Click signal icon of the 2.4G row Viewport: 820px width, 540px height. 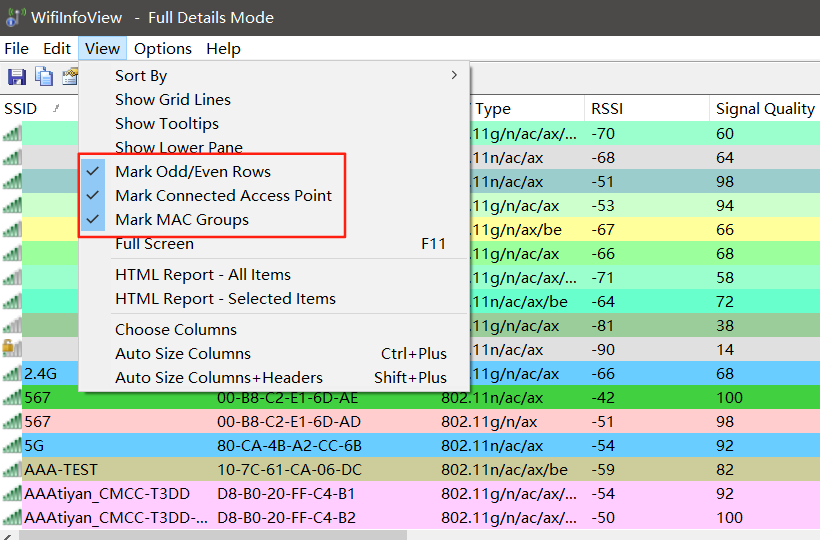click(12, 374)
